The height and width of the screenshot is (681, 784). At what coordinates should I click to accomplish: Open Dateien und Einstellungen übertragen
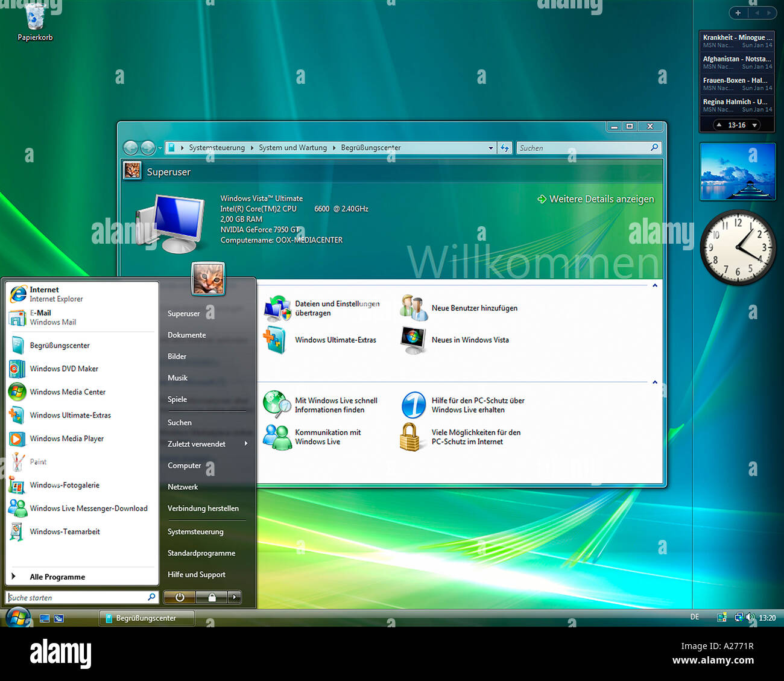click(x=323, y=308)
